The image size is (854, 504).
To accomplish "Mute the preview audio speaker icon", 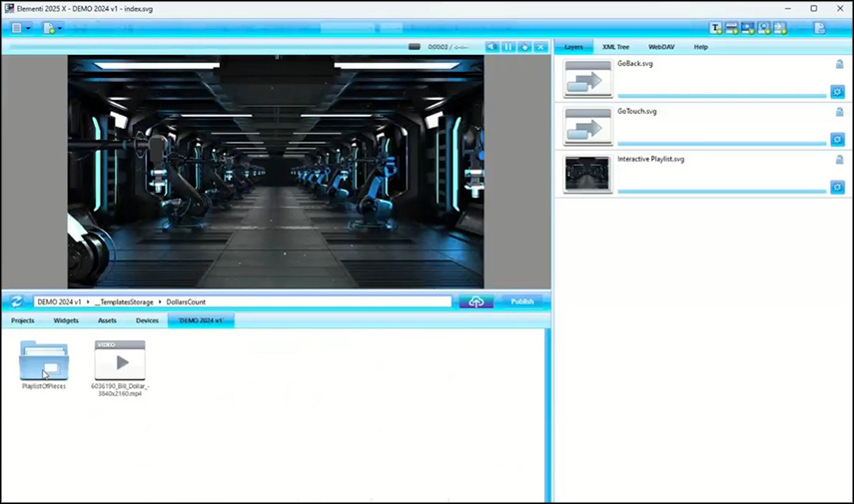I will [x=491, y=47].
